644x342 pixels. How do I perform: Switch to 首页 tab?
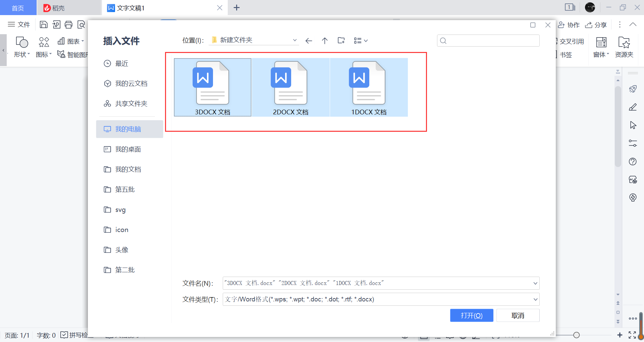[18, 8]
